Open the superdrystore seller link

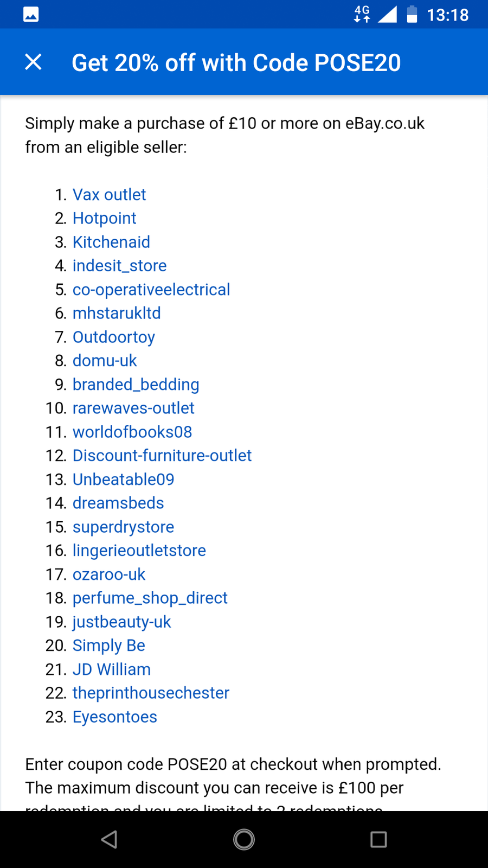(123, 527)
